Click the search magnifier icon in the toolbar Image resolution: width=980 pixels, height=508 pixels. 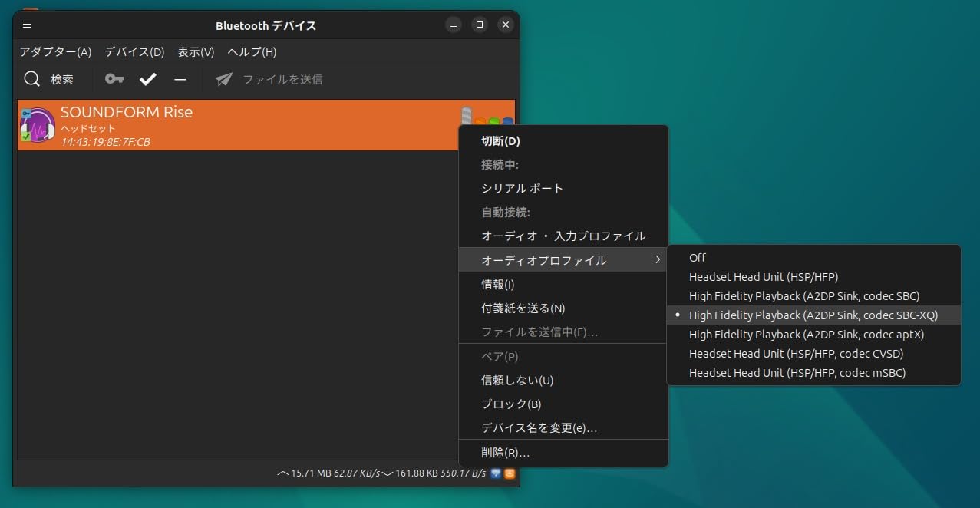[31, 79]
